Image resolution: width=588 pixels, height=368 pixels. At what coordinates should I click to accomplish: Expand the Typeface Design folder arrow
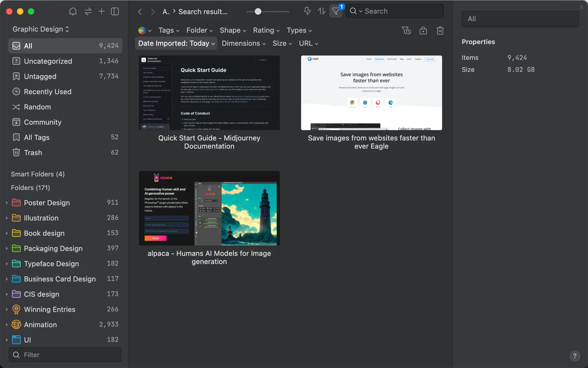point(7,263)
